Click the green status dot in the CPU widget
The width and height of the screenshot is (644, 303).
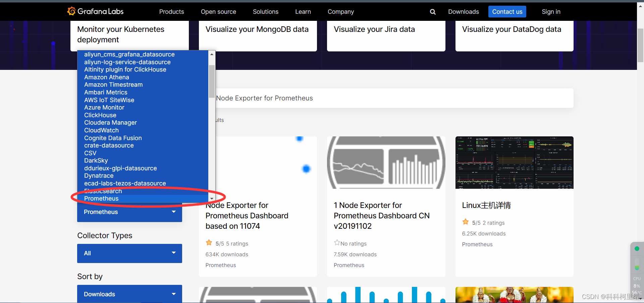coord(637,249)
